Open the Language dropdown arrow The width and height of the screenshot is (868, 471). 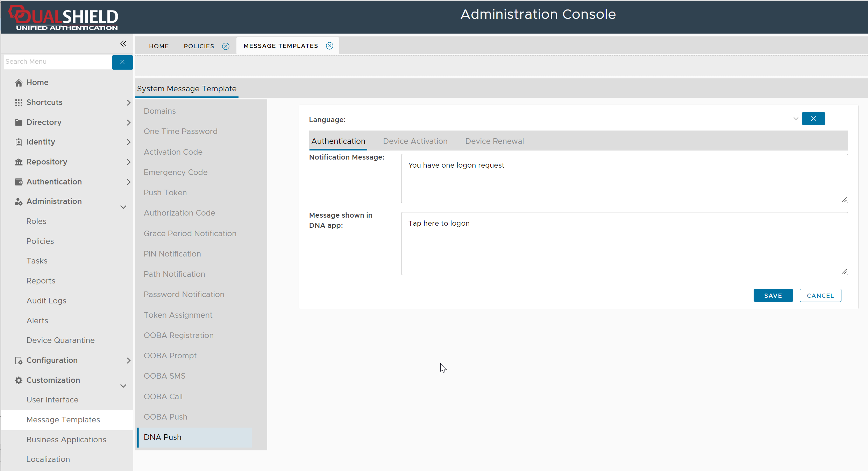(796, 119)
